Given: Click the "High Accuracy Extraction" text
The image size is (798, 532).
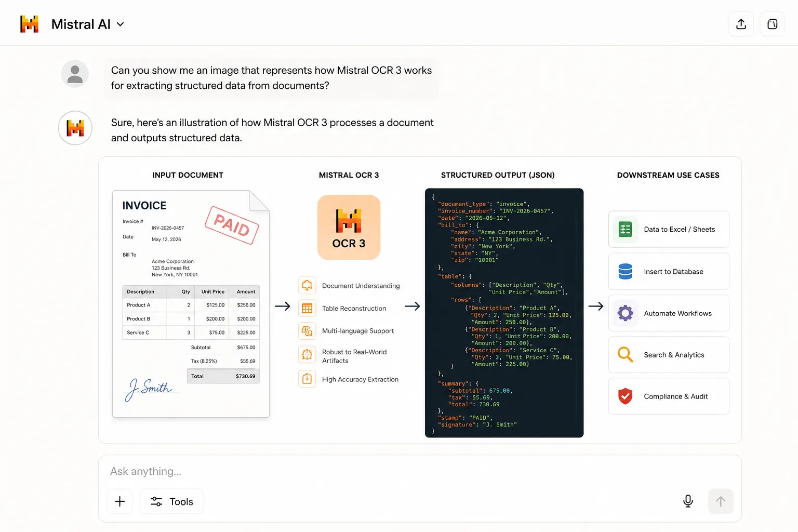Looking at the screenshot, I should [361, 380].
